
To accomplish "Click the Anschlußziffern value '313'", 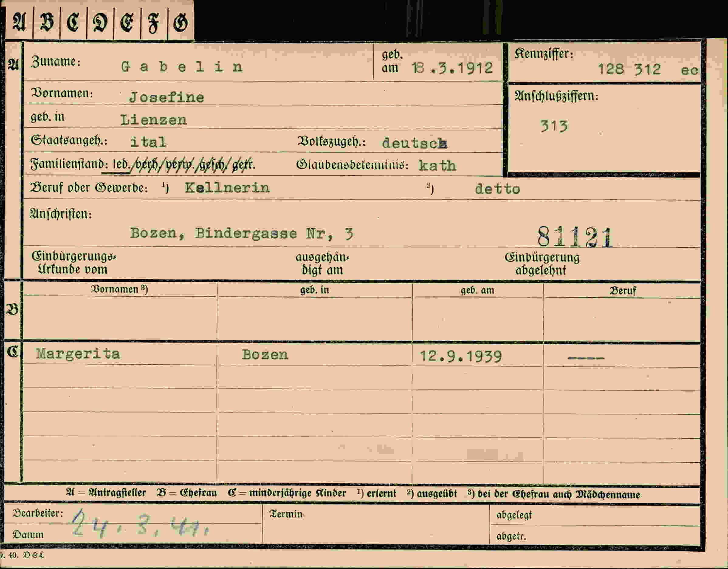I will point(554,127).
